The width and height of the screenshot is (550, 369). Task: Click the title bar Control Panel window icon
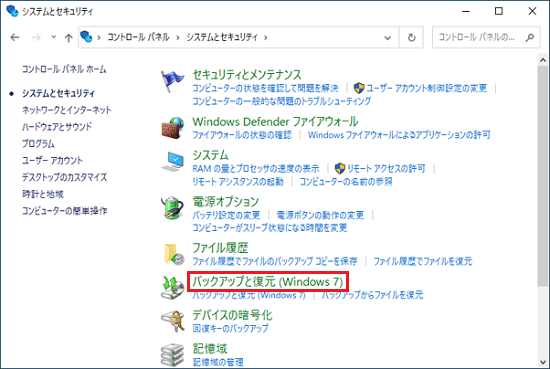point(12,11)
